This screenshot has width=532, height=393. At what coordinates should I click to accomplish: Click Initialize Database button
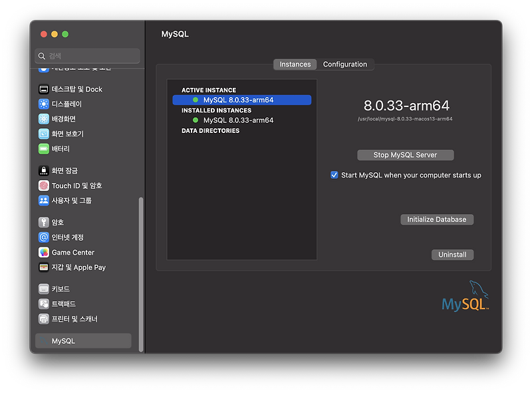click(x=437, y=219)
